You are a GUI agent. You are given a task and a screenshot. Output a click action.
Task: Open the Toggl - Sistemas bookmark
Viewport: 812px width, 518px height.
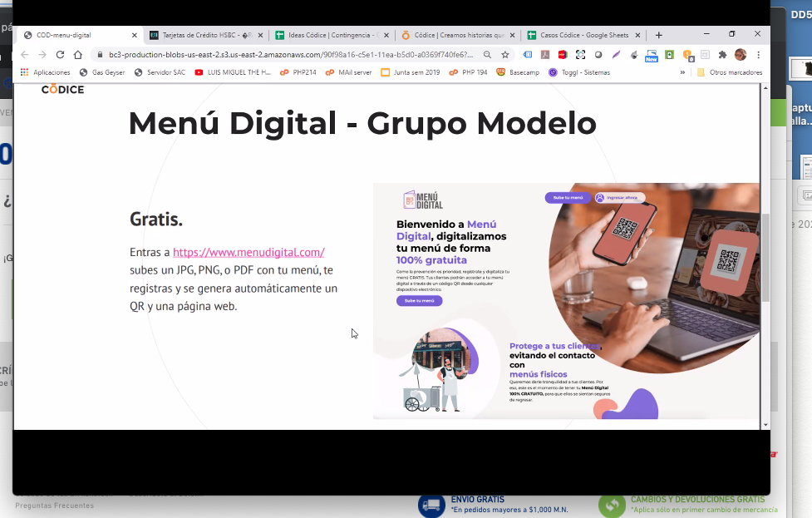579,72
